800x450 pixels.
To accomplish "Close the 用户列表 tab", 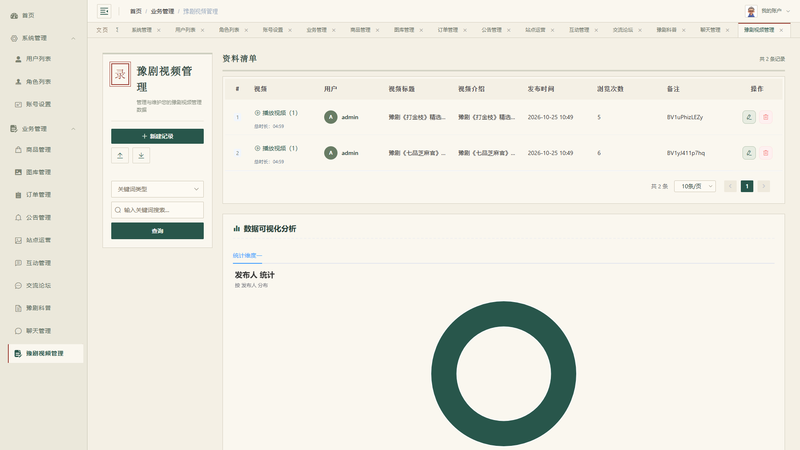I will 203,30.
